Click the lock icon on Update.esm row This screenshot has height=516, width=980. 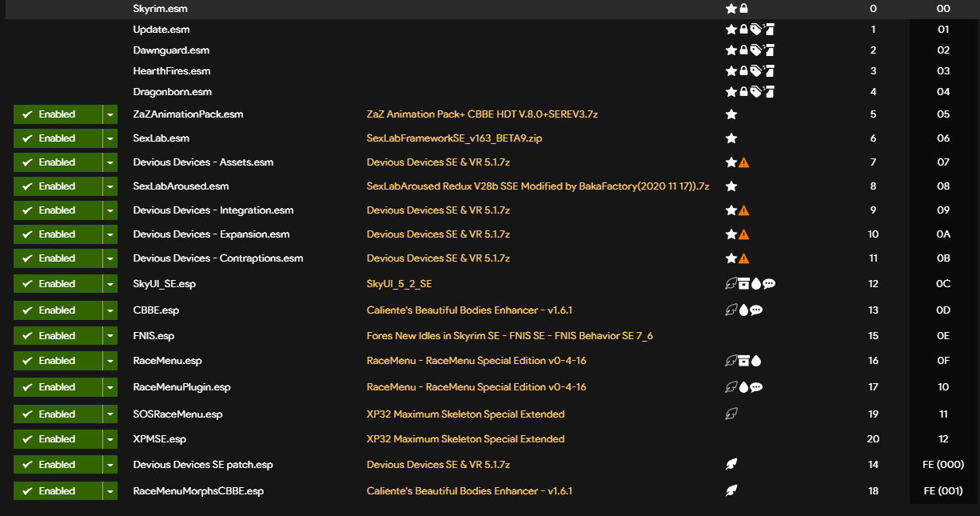(743, 30)
